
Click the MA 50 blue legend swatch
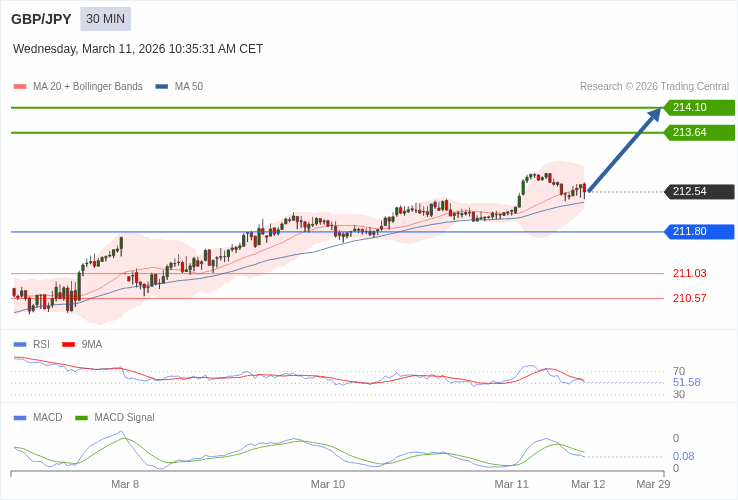(162, 87)
